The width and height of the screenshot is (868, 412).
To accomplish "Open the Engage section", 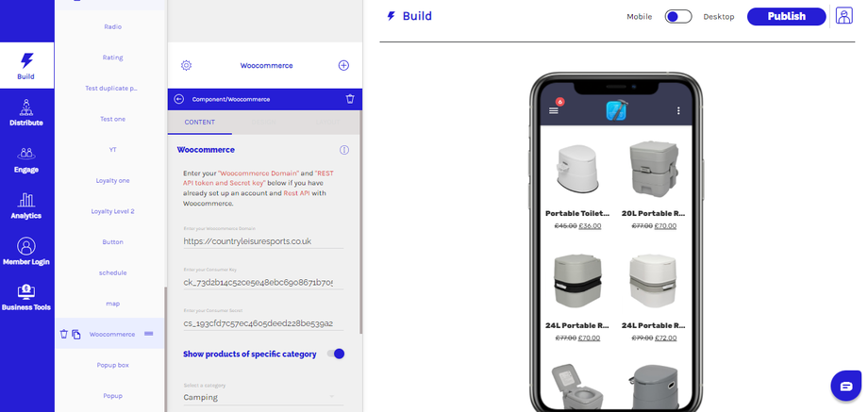I will [x=26, y=159].
